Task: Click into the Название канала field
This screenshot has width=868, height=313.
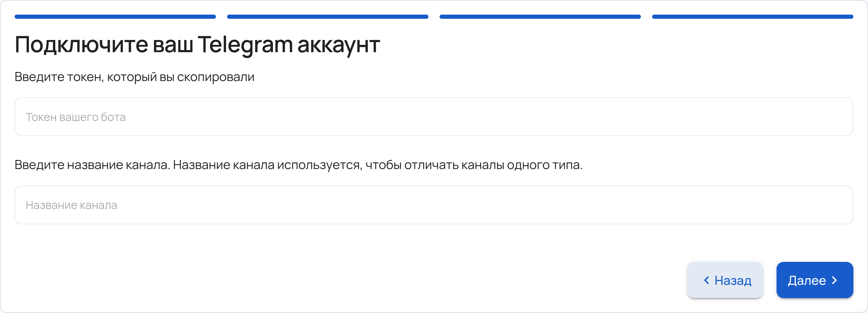Action: pos(434,205)
